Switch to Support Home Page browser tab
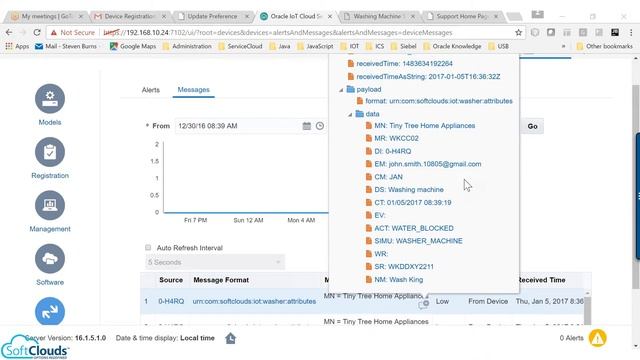 (462, 16)
